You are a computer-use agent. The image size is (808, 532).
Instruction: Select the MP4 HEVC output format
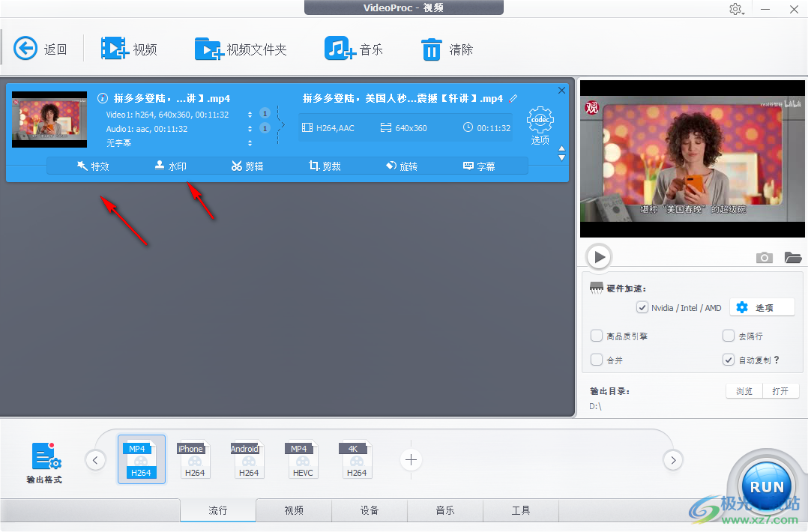[302, 459]
